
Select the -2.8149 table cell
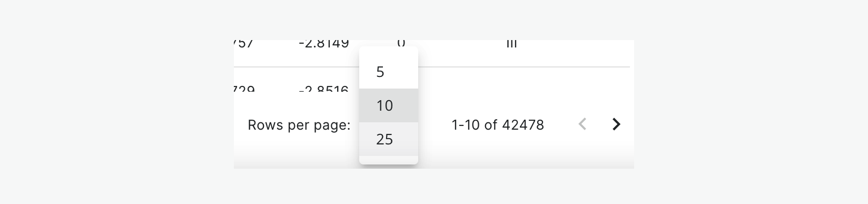pos(324,44)
